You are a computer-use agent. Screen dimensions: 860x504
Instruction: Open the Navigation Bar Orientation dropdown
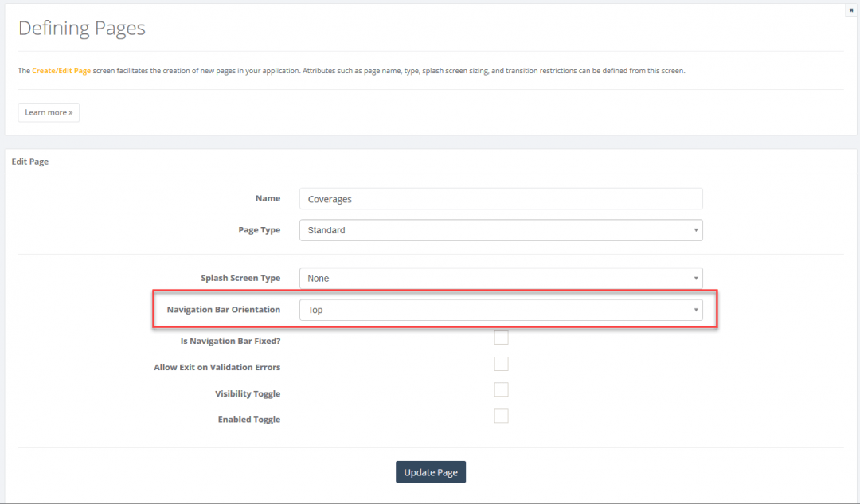point(500,310)
